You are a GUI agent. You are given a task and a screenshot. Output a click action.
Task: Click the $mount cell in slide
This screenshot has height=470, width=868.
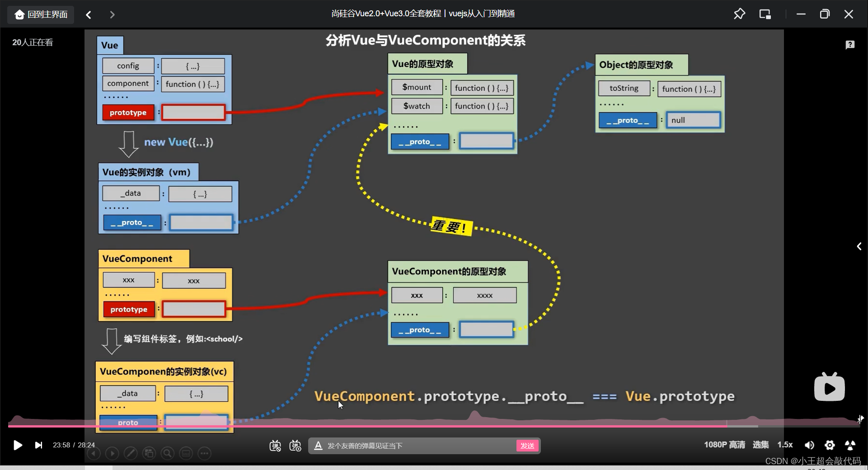[x=417, y=87]
